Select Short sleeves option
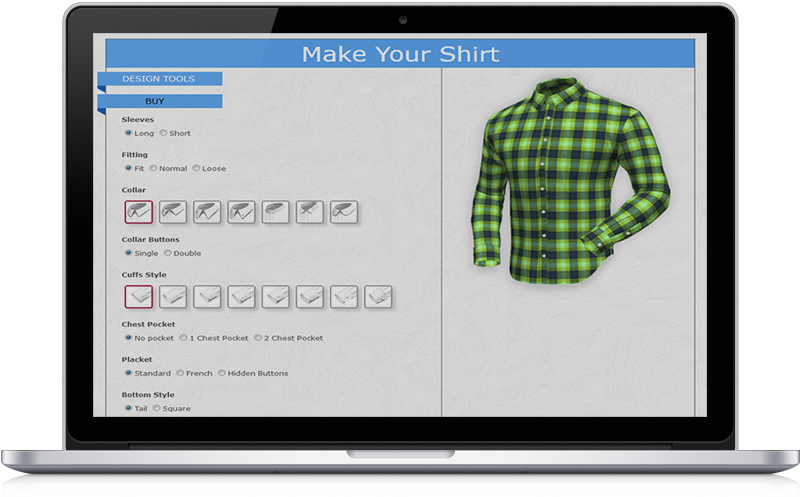The width and height of the screenshot is (800, 497). [163, 133]
